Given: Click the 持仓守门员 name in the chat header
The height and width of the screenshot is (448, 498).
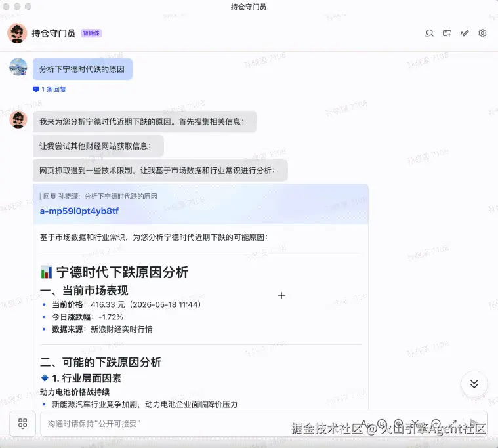Looking at the screenshot, I should coord(53,33).
